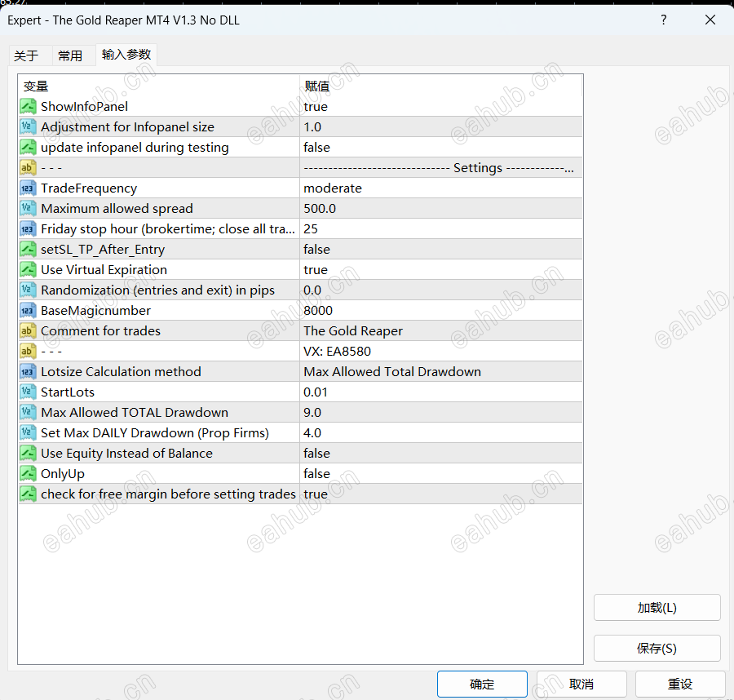734x700 pixels.
Task: Click the string icon beside the Settings separator
Action: tap(28, 167)
